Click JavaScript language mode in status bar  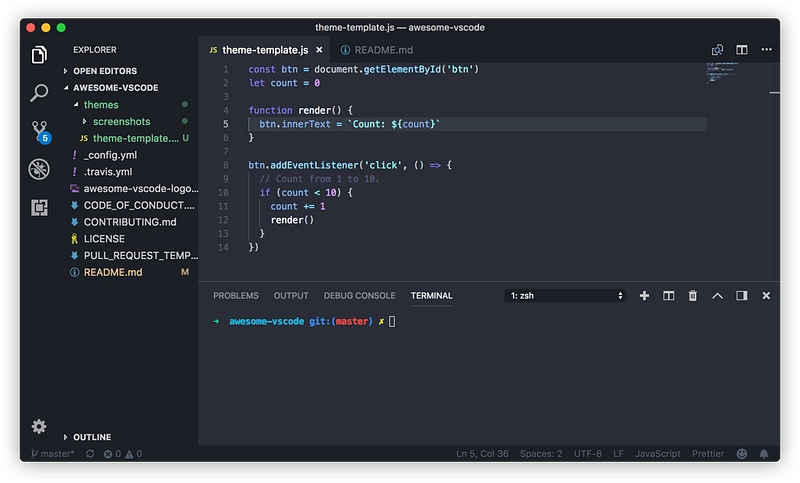point(657,454)
